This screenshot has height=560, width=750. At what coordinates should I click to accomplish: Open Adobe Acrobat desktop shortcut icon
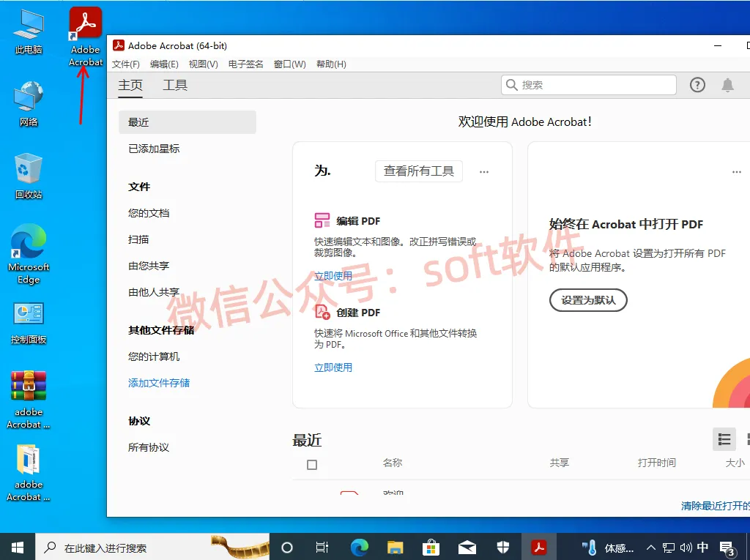[x=86, y=23]
